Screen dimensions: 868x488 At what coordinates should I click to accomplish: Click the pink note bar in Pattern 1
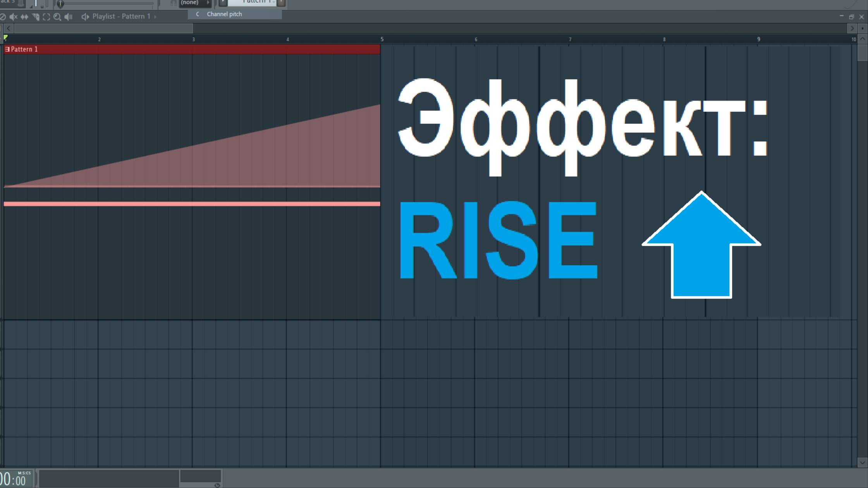point(192,204)
